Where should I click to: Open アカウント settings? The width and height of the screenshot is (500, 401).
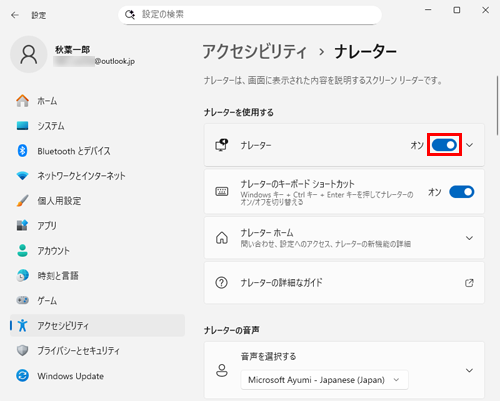[x=97, y=251]
